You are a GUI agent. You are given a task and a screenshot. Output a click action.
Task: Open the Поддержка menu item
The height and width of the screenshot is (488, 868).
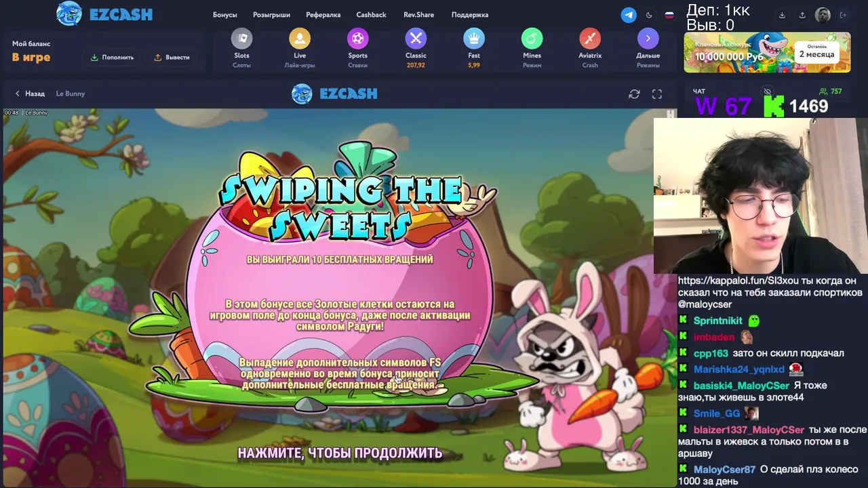tap(470, 15)
